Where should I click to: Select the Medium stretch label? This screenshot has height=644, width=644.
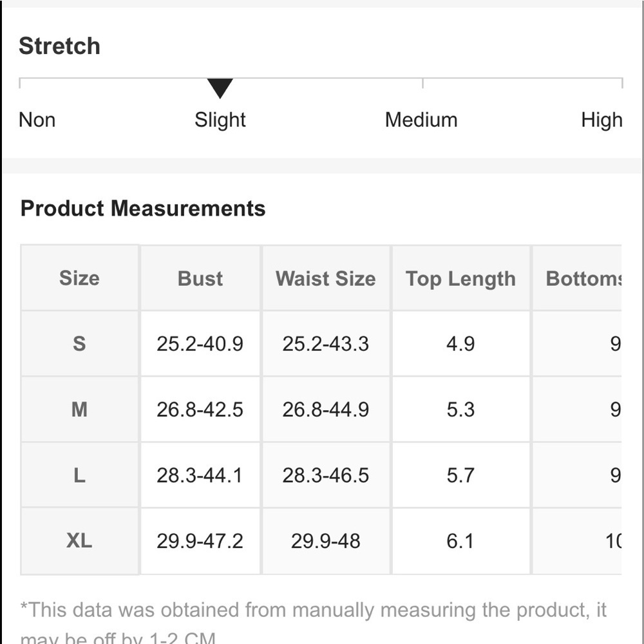coord(421,120)
